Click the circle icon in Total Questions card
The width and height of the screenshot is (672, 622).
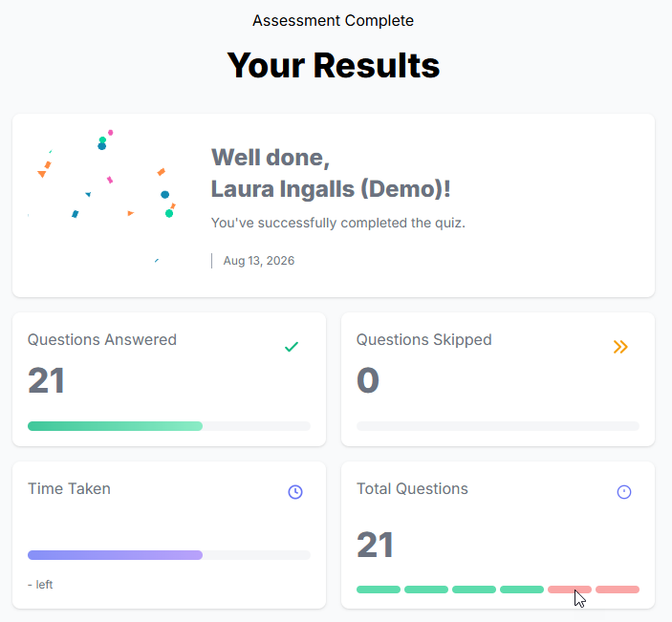pyautogui.click(x=624, y=492)
